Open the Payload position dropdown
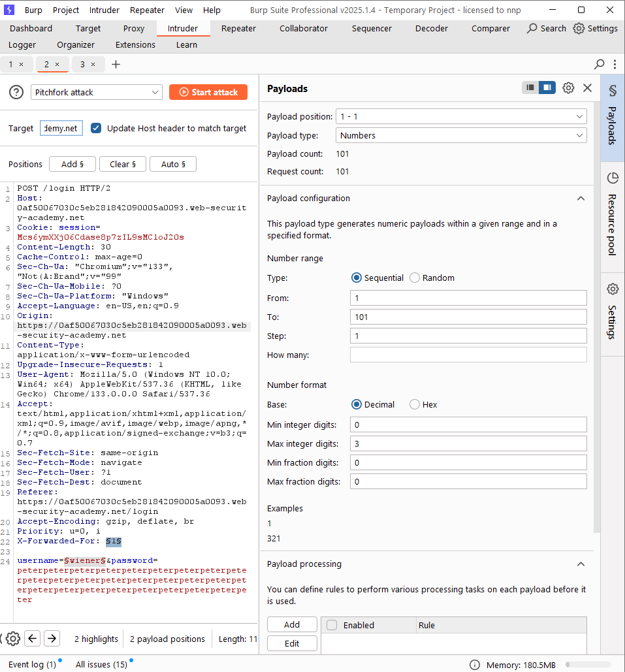The image size is (625, 672). click(461, 116)
